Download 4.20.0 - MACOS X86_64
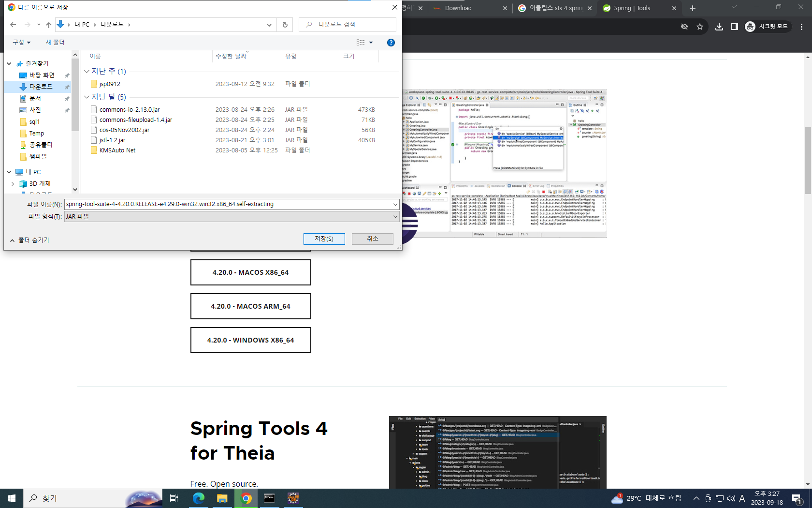Screen dimensions: 812x508 (x=250, y=272)
